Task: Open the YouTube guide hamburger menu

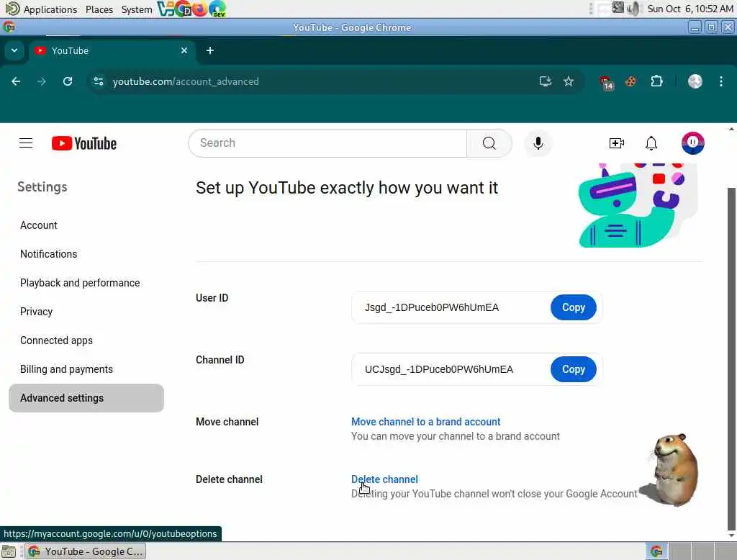Action: pyautogui.click(x=26, y=143)
